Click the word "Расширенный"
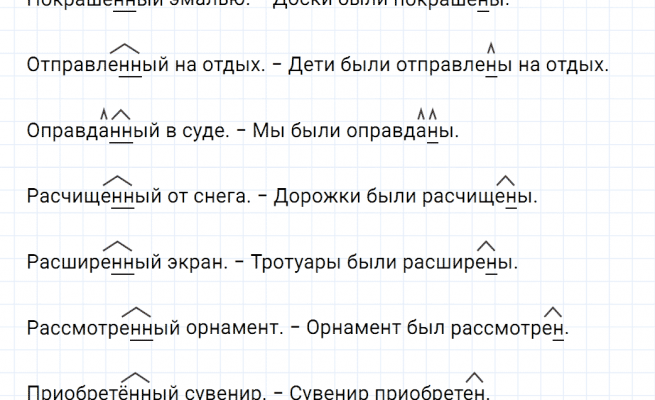This screenshot has height=400, width=655. click(92, 263)
